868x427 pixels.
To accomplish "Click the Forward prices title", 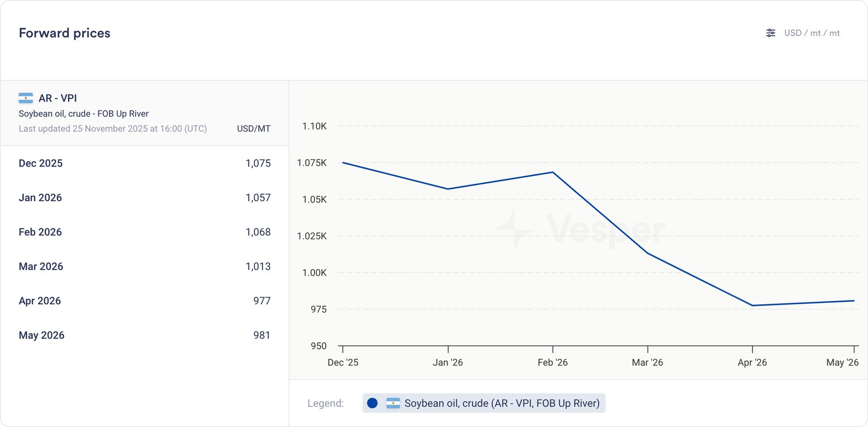I will [65, 33].
